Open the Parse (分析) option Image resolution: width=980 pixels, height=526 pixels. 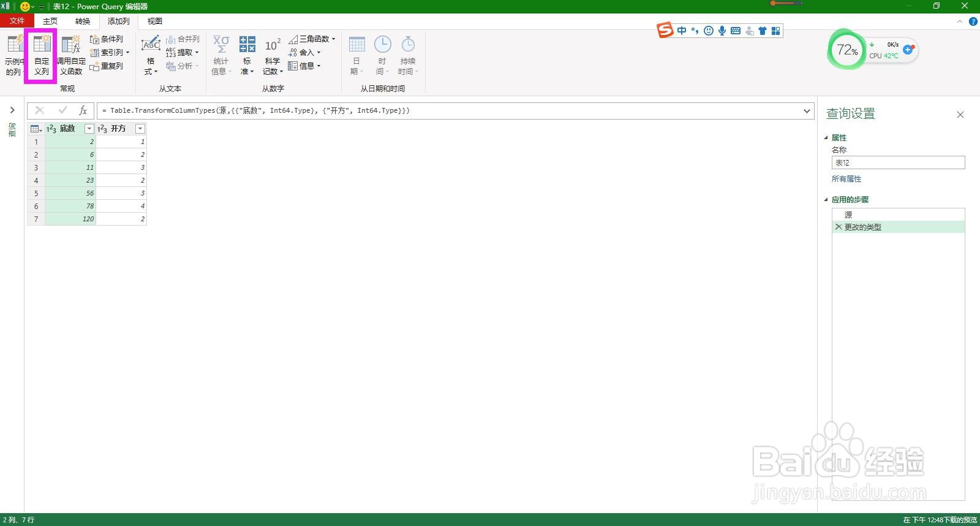pyautogui.click(x=183, y=66)
